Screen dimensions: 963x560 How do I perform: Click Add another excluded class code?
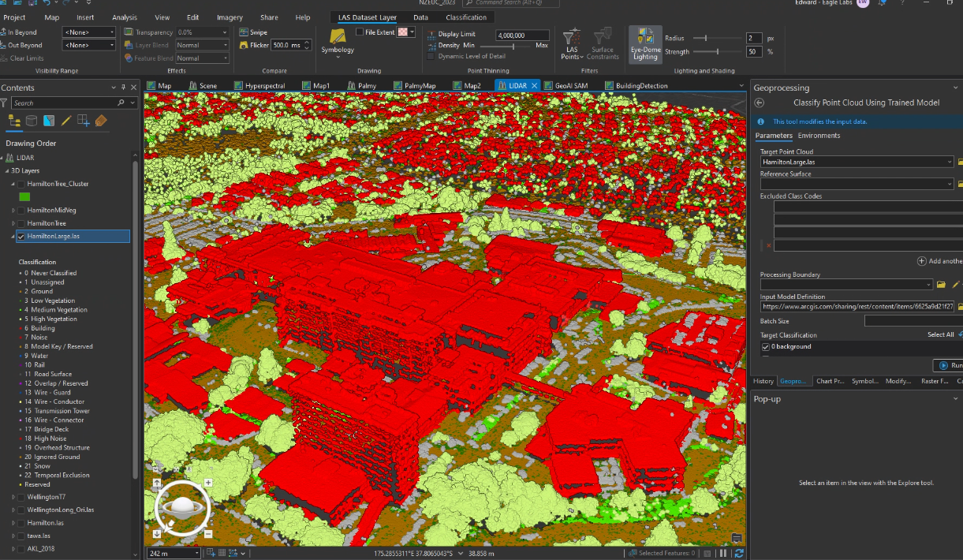click(x=940, y=261)
